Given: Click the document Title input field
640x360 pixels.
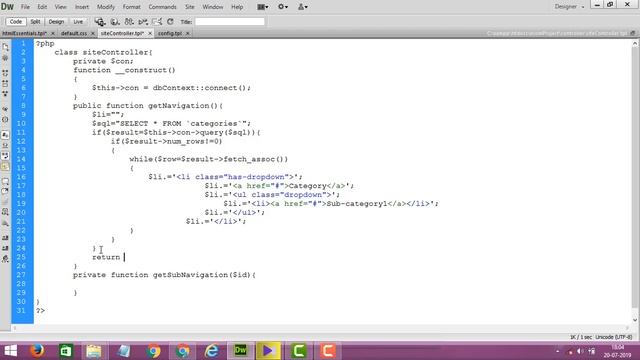Looking at the screenshot, I should (x=230, y=22).
